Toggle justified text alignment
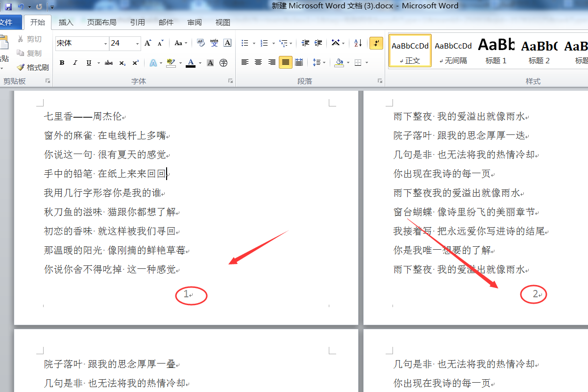The image size is (588, 392). click(285, 62)
